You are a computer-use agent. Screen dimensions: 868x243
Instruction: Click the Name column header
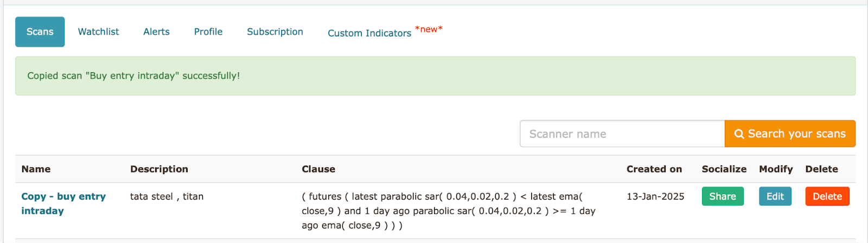click(36, 169)
